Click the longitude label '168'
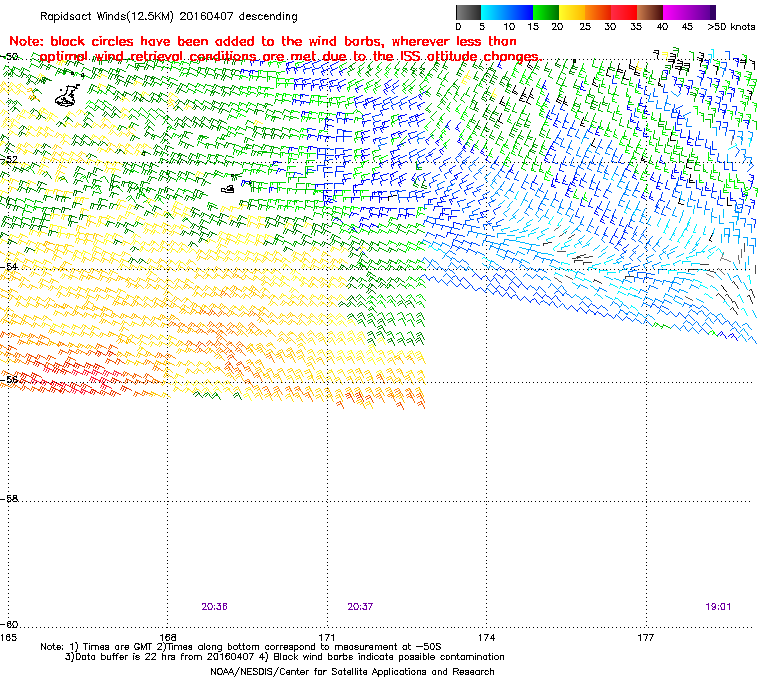Image resolution: width=760 pixels, height=688 pixels. pos(168,638)
